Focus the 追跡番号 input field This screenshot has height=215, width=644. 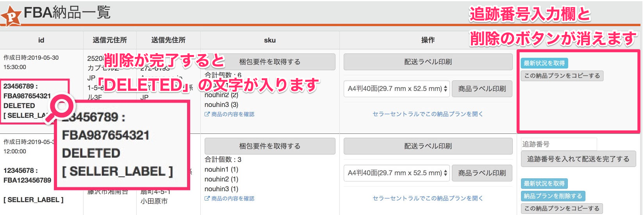pos(559,144)
